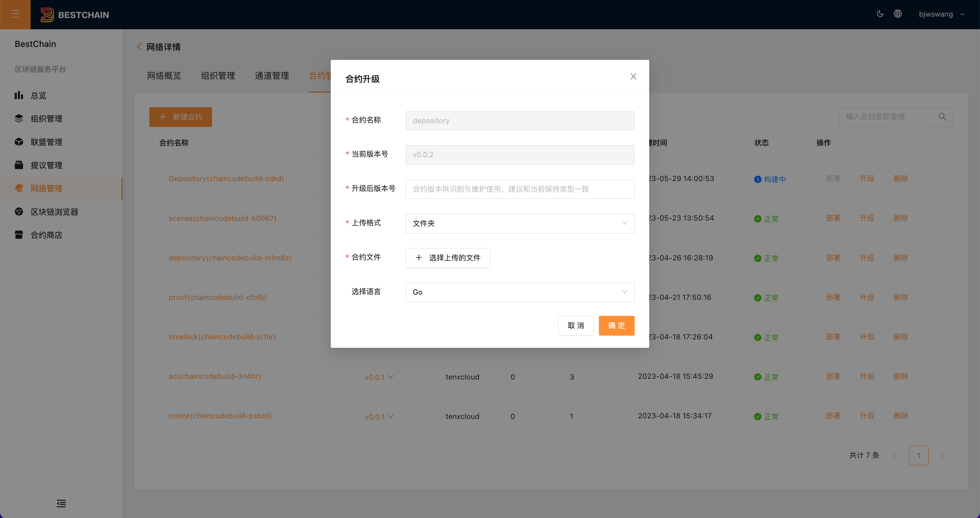Viewport: 980px width, 518px height.
Task: Click 升级 for the Depository cijkd row
Action: coord(867,178)
